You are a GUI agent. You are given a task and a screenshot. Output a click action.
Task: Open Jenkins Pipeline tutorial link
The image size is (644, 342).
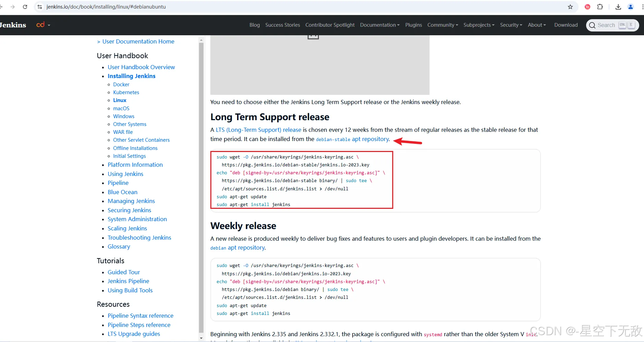point(128,281)
